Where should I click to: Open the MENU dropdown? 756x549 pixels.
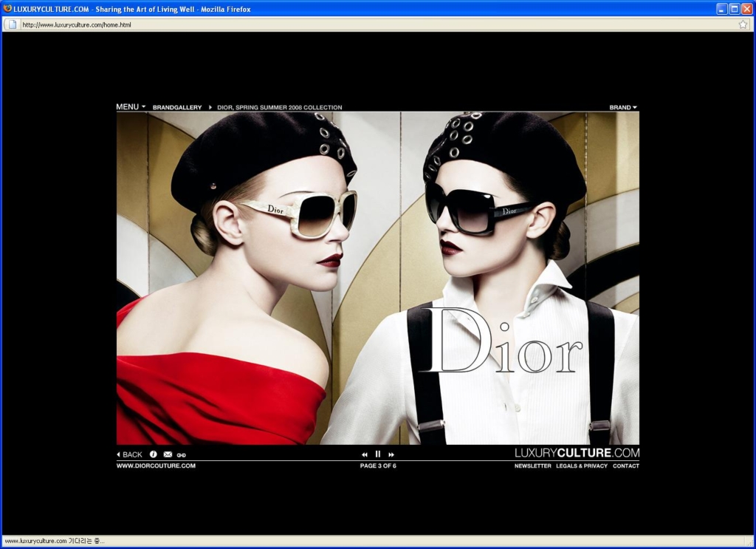tap(131, 106)
